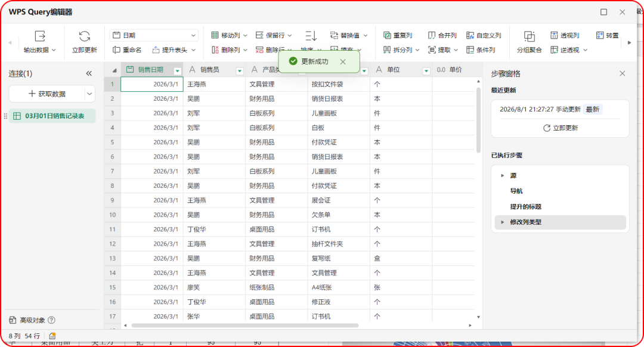Screen dimensions: 644x347
Task: Select the 提升的标题 step
Action: pos(560,206)
